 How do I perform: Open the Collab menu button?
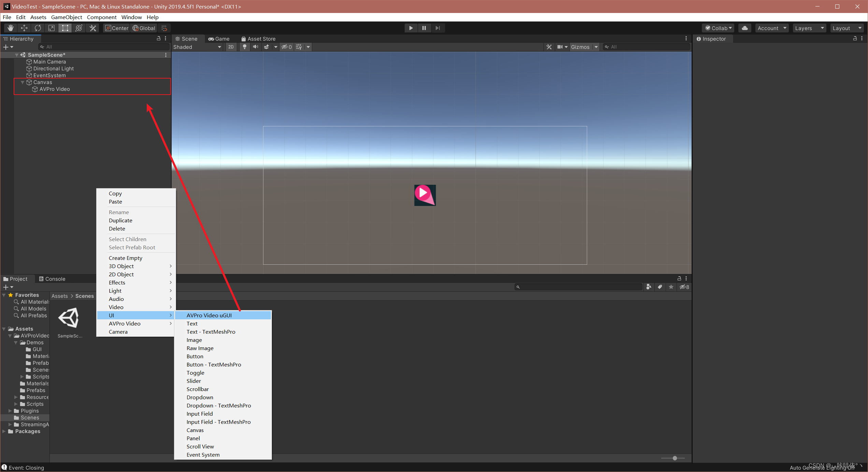[719, 28]
